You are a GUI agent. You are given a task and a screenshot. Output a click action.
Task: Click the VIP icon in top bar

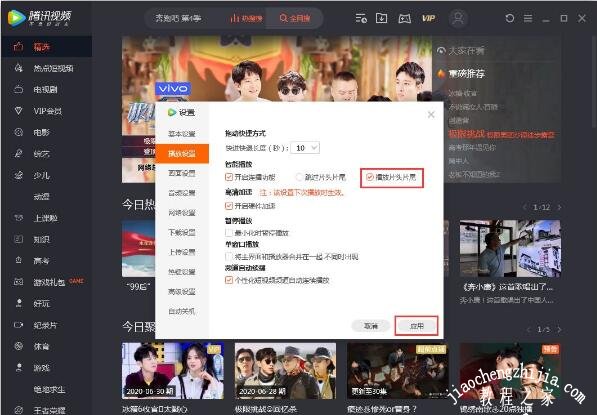(428, 18)
